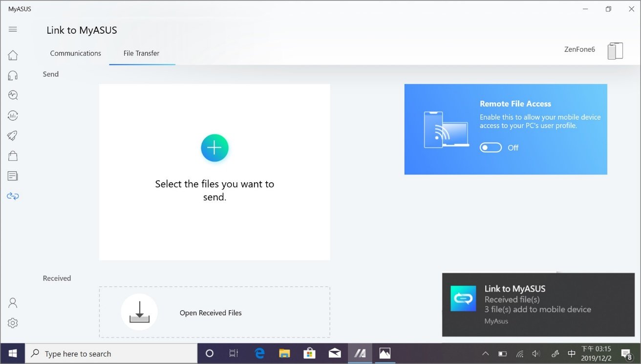Click the battery status tray icon
Viewport: 641px width, 364px height.
pyautogui.click(x=502, y=353)
